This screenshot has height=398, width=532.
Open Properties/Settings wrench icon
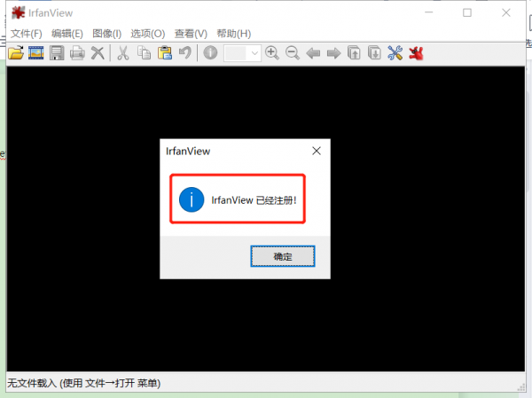395,53
